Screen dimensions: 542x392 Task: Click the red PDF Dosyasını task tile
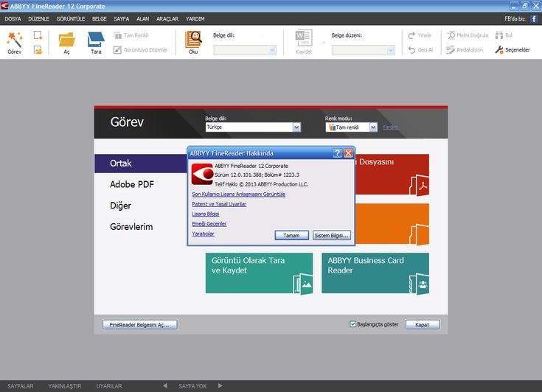click(392, 175)
